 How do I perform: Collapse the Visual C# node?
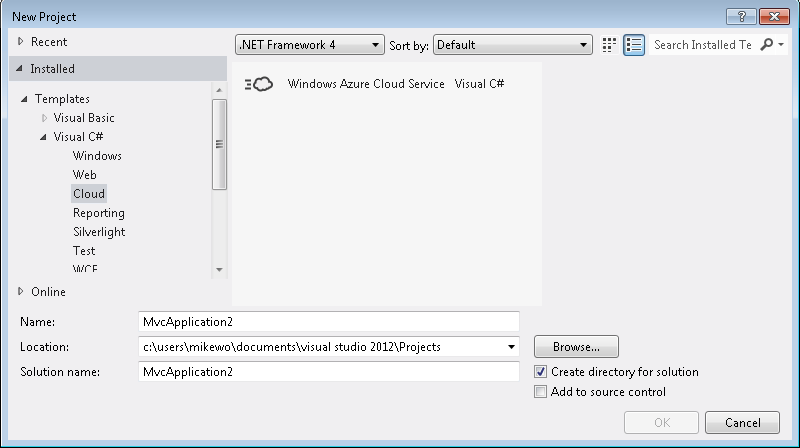click(43, 137)
